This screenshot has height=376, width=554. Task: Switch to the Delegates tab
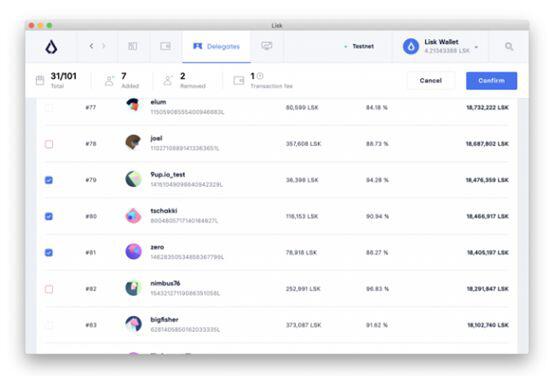216,46
